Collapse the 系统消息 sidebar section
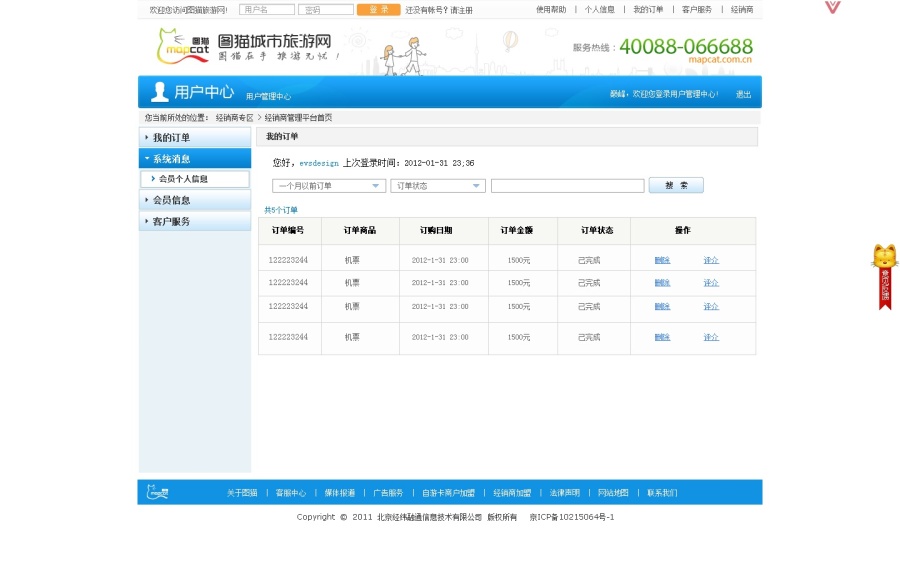 pos(195,158)
